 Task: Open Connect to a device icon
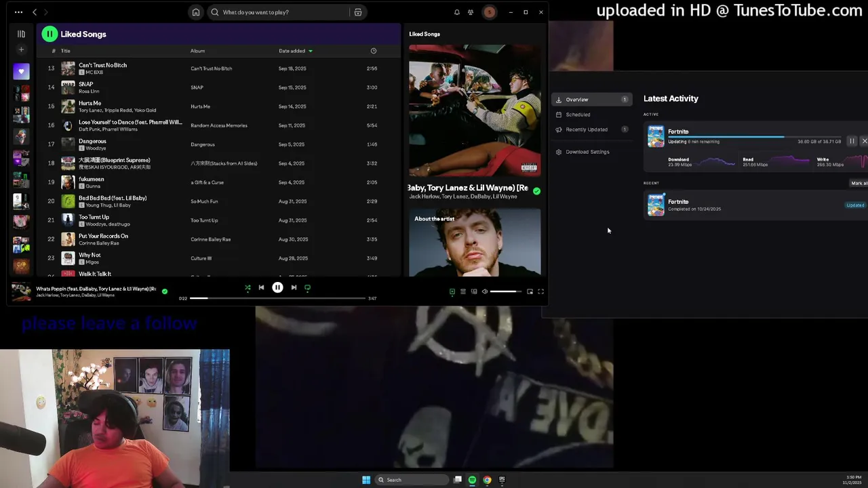474,291
